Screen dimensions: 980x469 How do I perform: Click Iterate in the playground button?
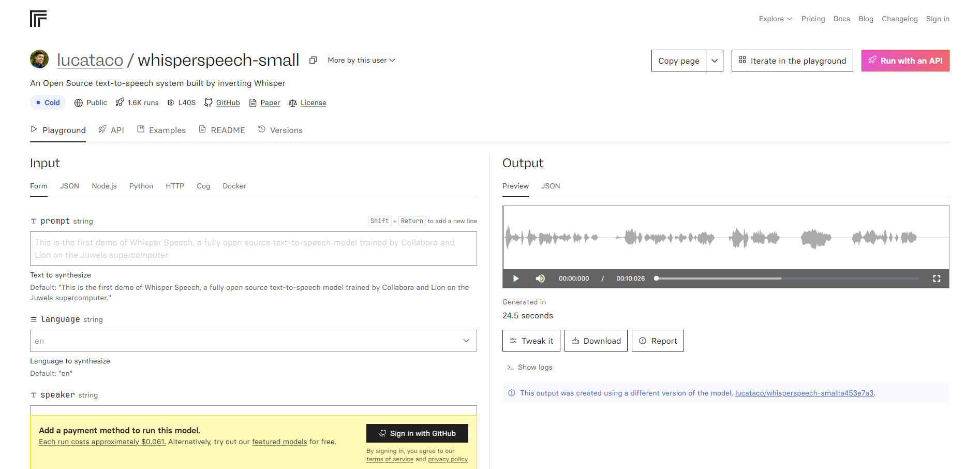coord(792,61)
